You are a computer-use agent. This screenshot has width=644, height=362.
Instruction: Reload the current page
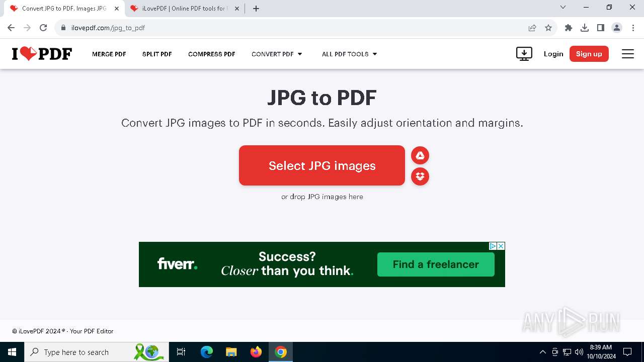coord(43,28)
